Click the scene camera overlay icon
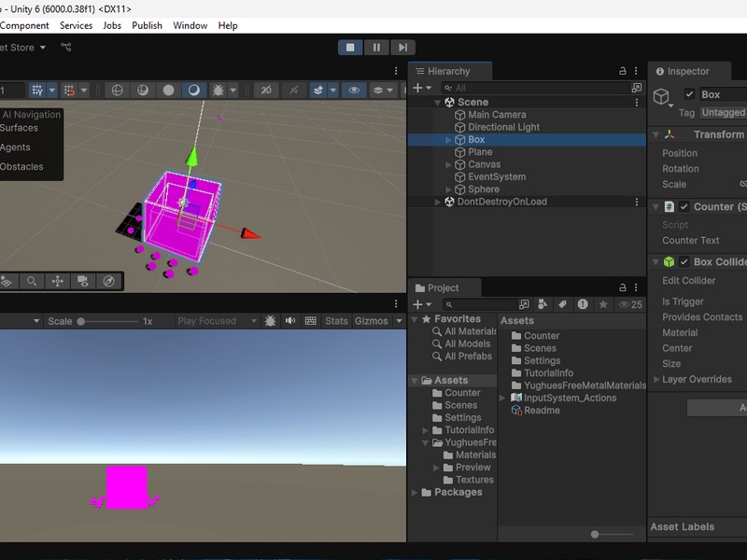This screenshot has height=560, width=747. (83, 281)
